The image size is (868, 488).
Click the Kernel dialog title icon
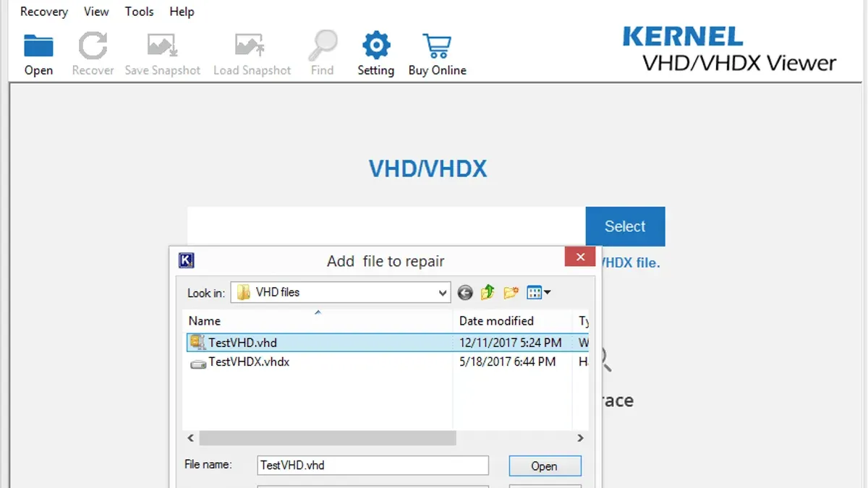185,260
